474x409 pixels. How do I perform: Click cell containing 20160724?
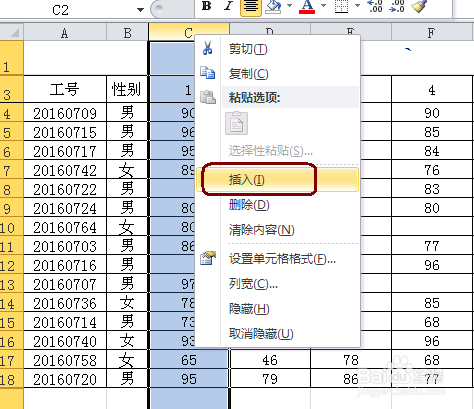(65, 208)
